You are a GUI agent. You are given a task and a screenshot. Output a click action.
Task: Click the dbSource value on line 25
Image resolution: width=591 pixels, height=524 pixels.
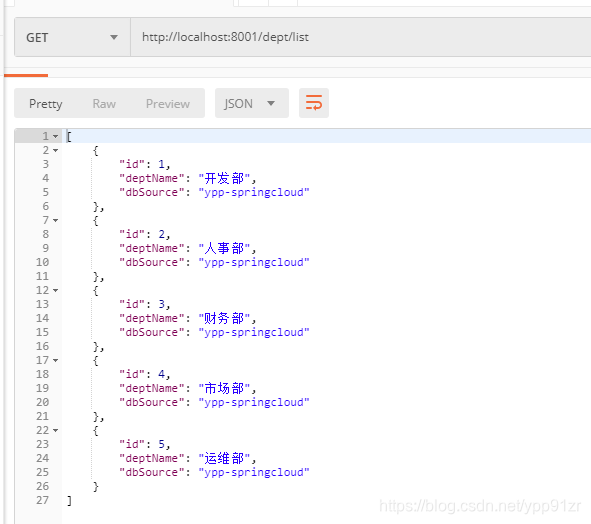(254, 473)
